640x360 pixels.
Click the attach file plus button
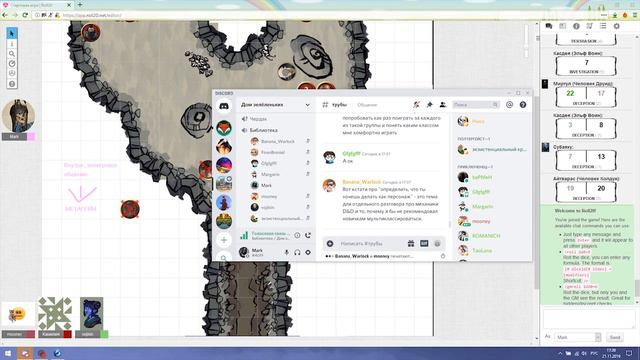[330, 244]
